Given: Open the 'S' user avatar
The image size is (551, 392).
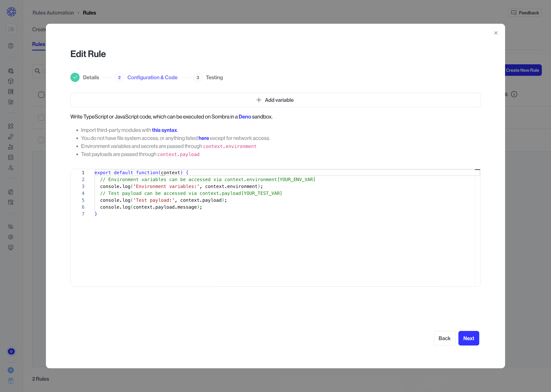Looking at the screenshot, I should pyautogui.click(x=11, y=370).
